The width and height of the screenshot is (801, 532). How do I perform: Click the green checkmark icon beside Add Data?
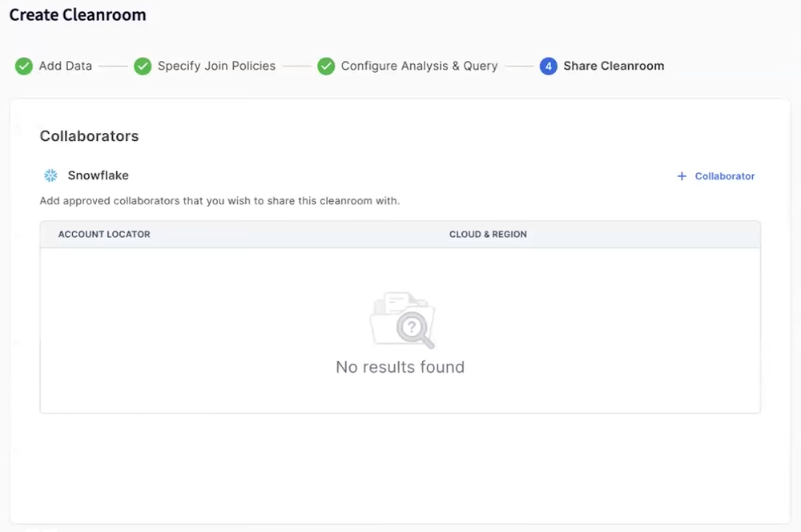coord(23,66)
